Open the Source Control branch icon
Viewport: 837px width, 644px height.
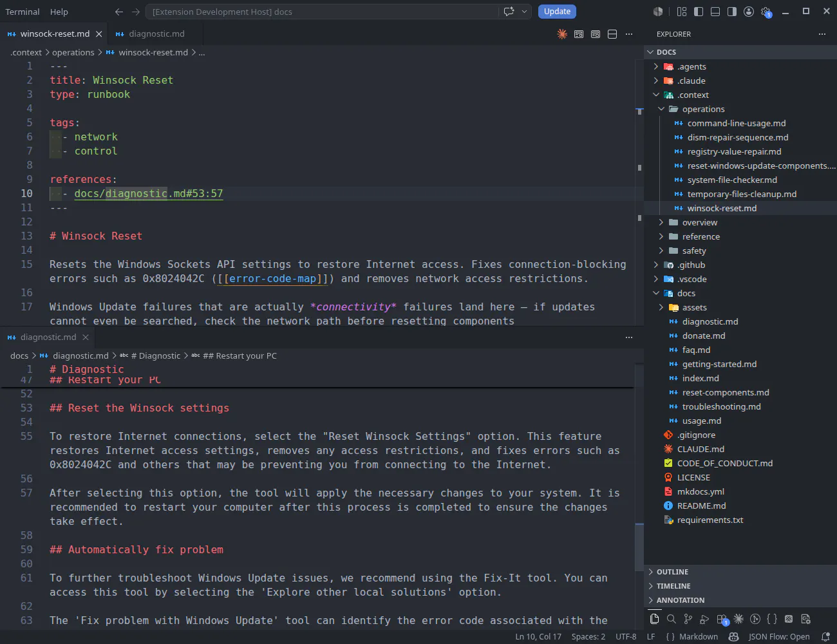(x=688, y=619)
